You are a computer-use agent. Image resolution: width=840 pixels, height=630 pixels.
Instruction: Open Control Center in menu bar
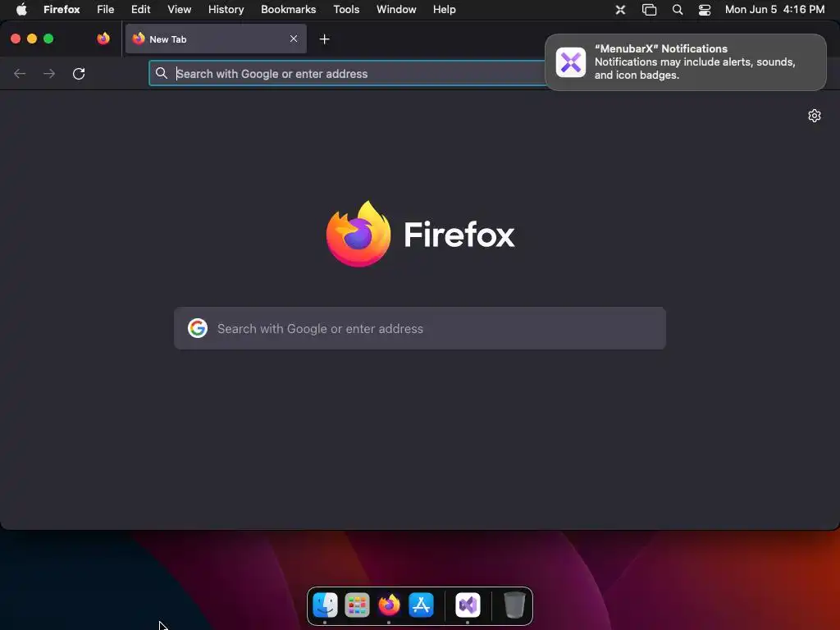[705, 10]
